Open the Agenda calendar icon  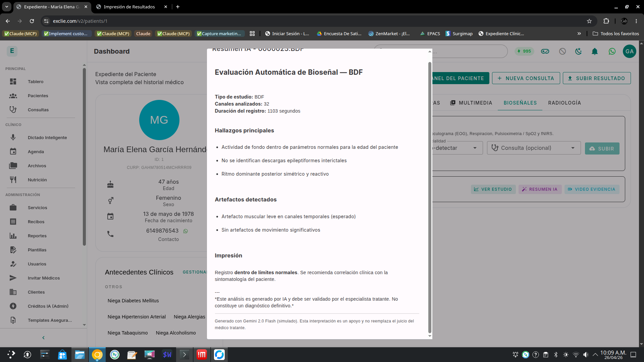[x=13, y=151]
